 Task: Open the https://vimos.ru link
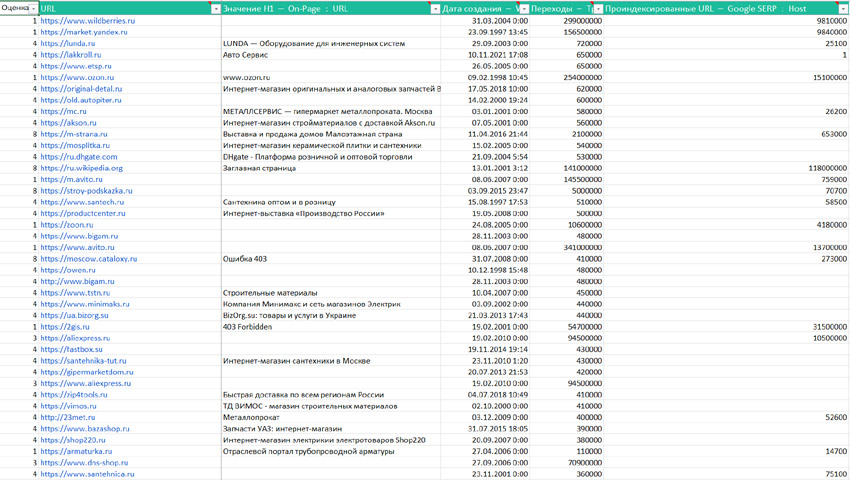coord(68,406)
